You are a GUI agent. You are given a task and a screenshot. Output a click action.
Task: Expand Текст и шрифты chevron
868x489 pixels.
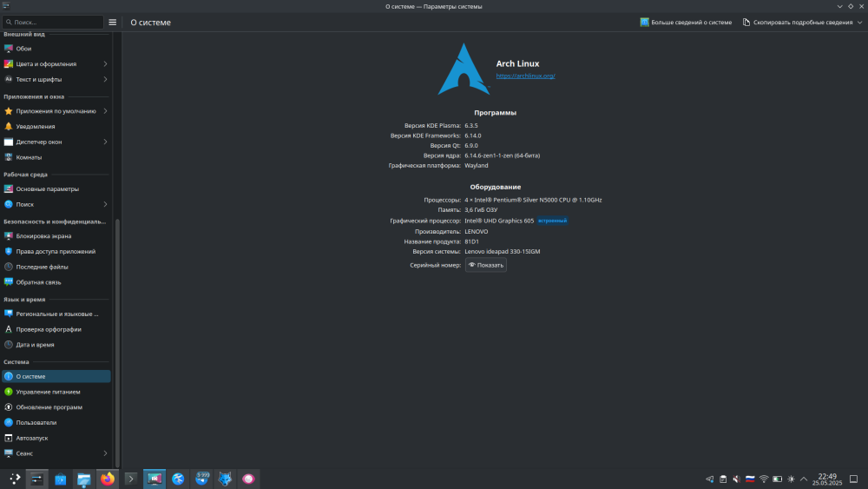(105, 80)
